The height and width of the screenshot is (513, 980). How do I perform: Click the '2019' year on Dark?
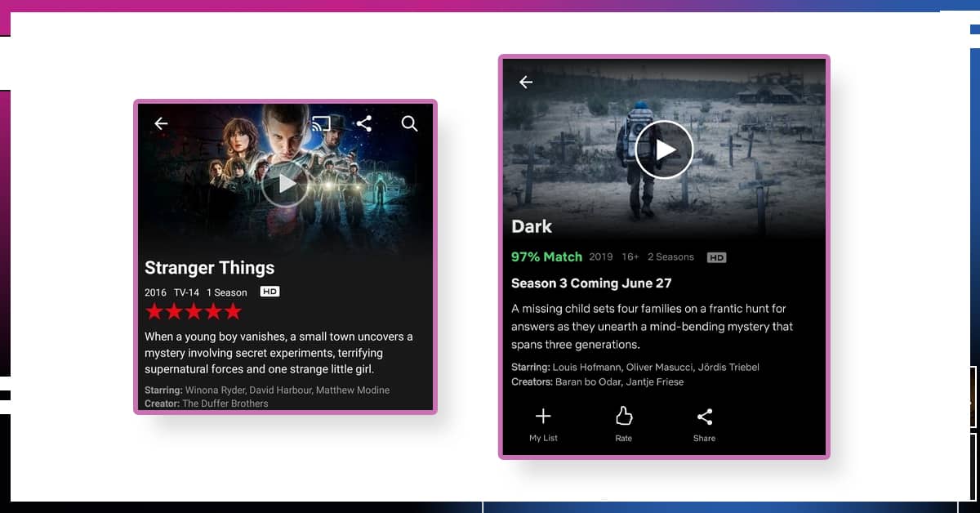pos(600,256)
